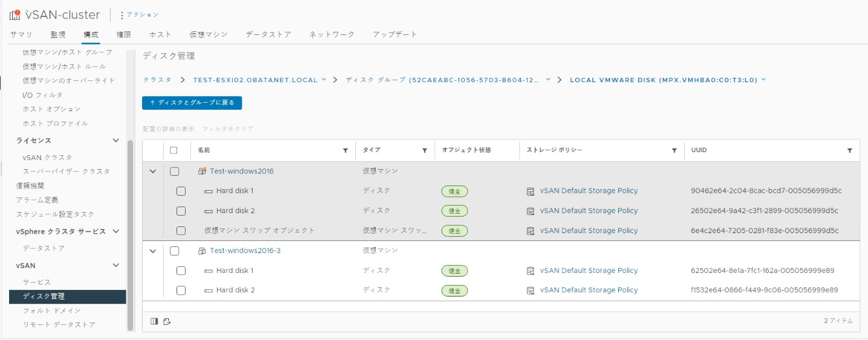Click the VM icon beside Test-windows2016-3
Image resolution: width=868 pixels, height=340 pixels.
coord(202,251)
